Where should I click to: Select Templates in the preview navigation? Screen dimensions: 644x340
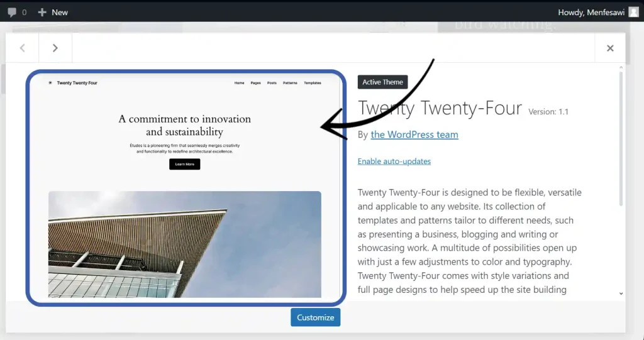coord(312,83)
